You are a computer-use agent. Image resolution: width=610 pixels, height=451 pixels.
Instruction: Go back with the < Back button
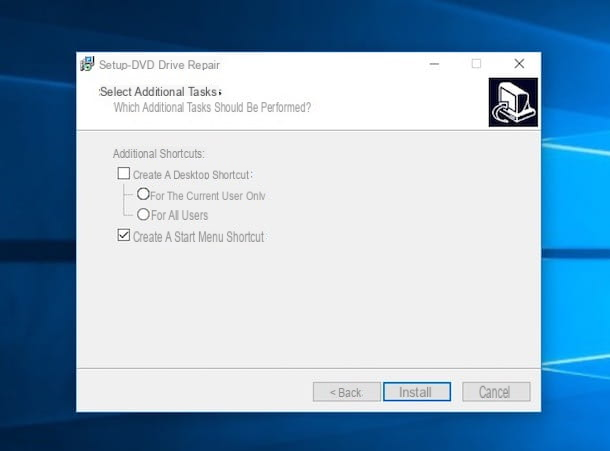coord(346,392)
